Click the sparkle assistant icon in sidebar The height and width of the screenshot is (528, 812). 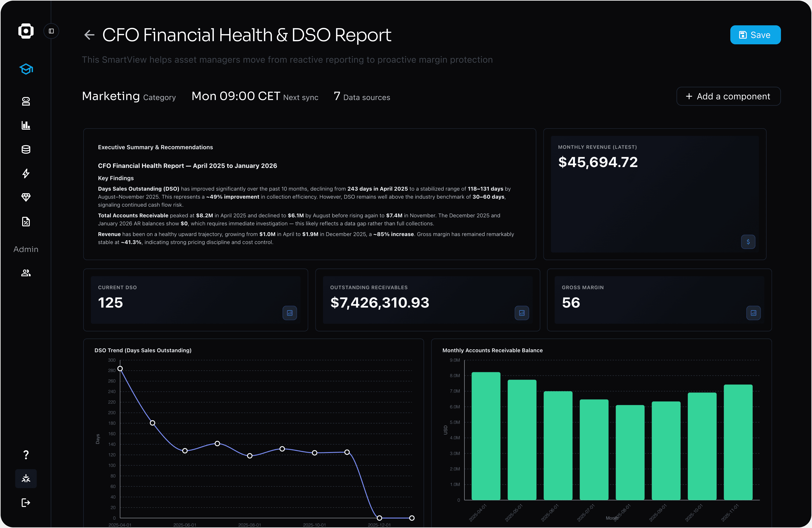click(26, 479)
